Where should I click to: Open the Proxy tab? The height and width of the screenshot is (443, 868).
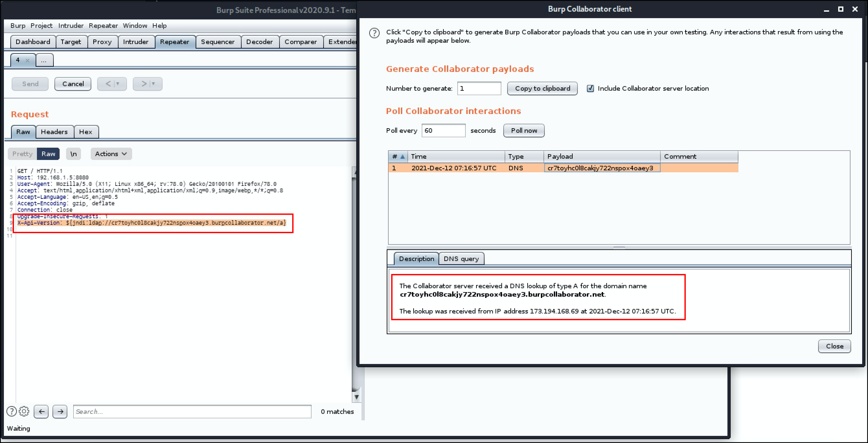(102, 42)
